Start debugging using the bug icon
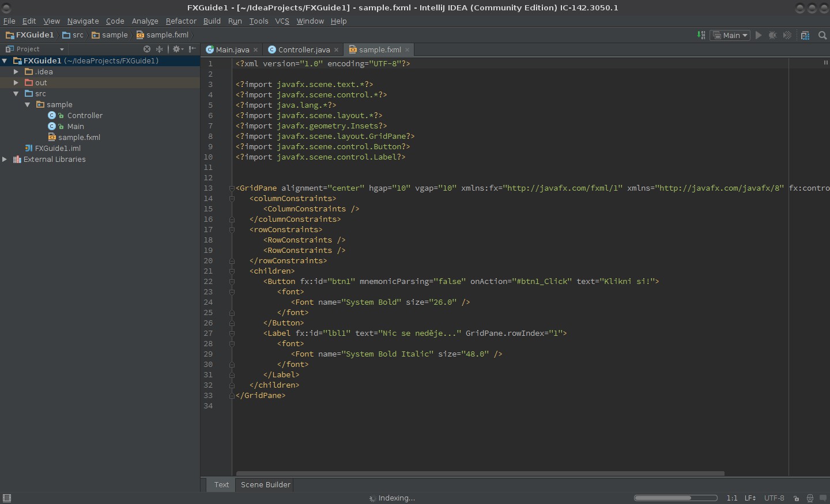Image resolution: width=830 pixels, height=504 pixels. pos(772,35)
